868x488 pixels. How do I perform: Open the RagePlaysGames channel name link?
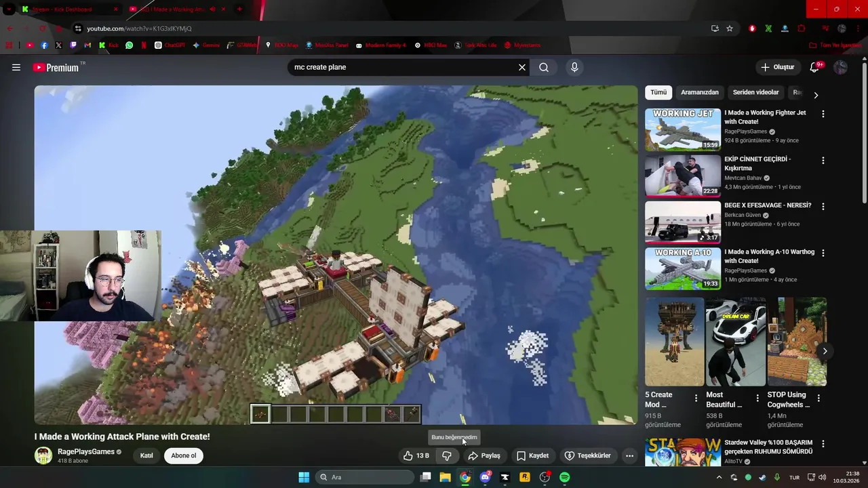pyautogui.click(x=85, y=451)
